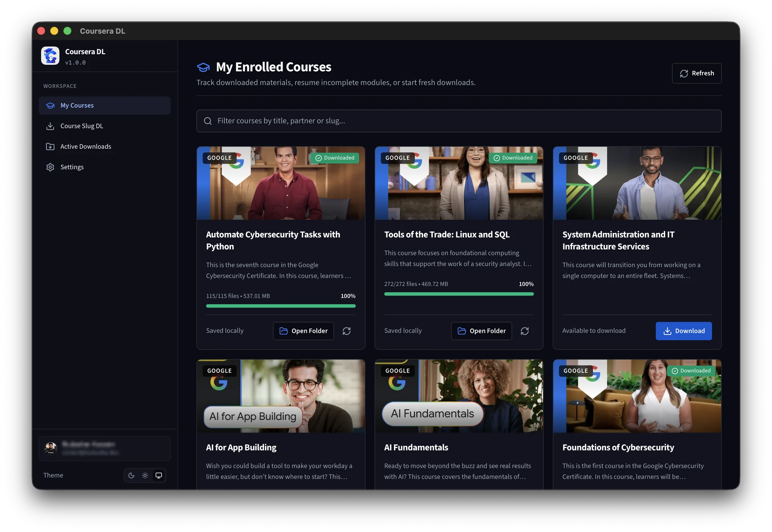
Task: Click the magnifier icon in the filter field
Action: (x=208, y=121)
